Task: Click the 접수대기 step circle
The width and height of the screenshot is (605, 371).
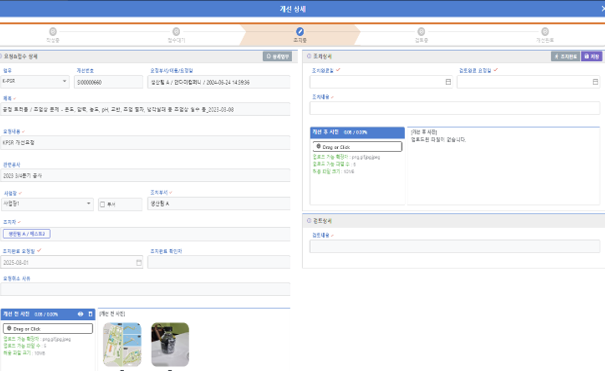Action: [176, 32]
